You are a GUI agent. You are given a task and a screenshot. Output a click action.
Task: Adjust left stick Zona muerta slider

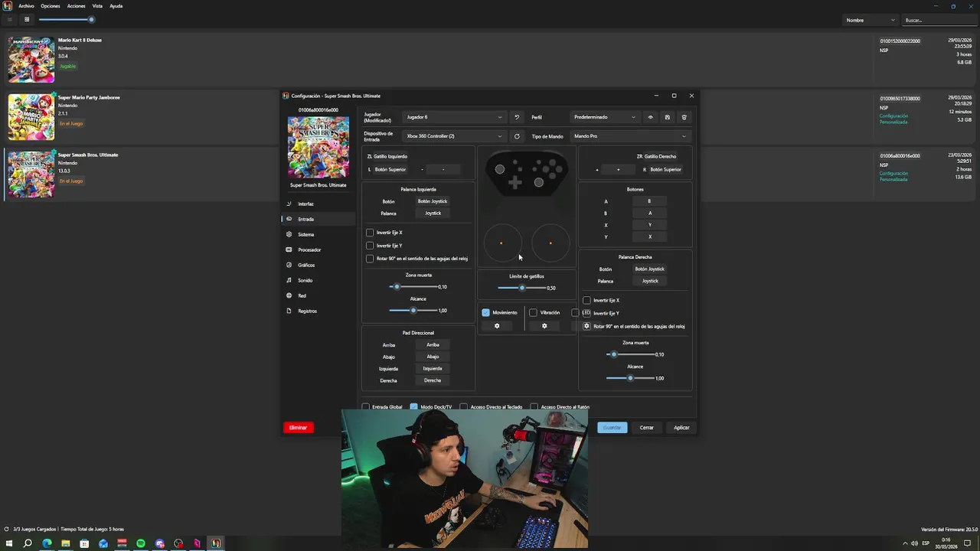pos(413,287)
